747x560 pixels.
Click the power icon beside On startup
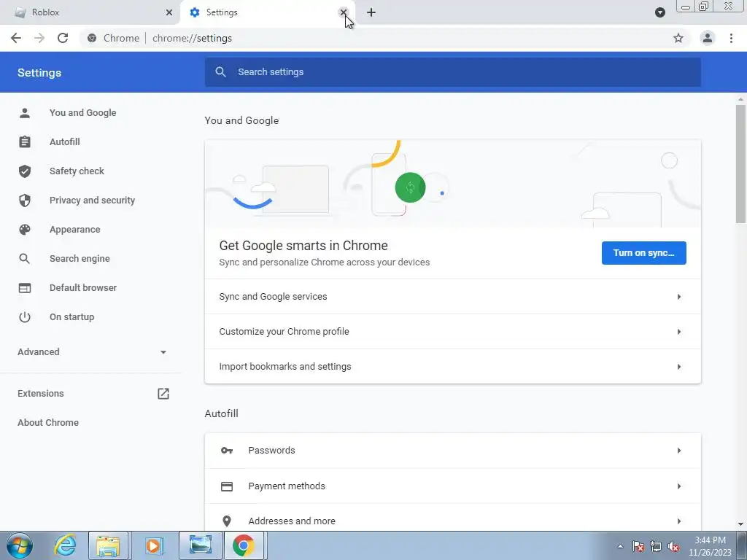tap(25, 317)
